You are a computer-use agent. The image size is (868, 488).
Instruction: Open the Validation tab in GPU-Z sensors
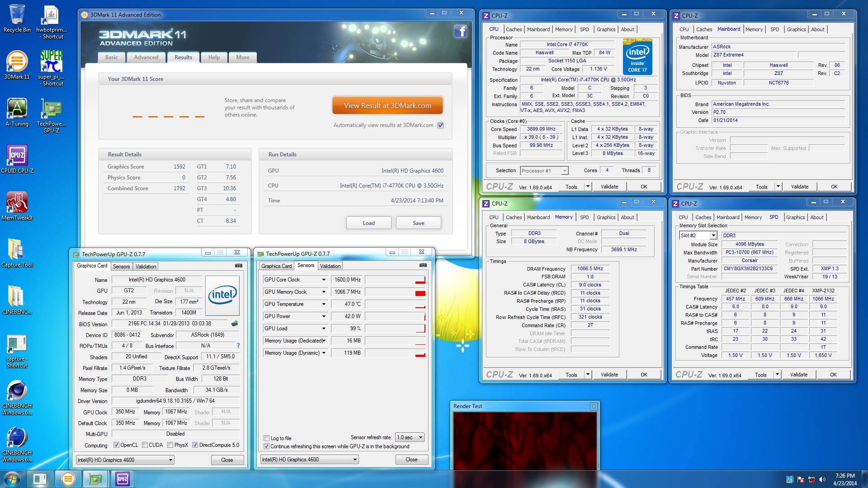(x=330, y=266)
